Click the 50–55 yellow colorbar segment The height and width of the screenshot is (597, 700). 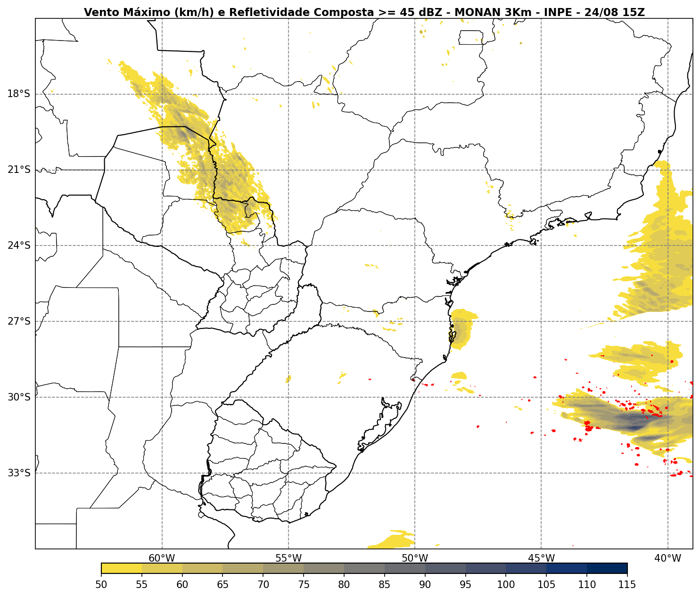(x=122, y=568)
